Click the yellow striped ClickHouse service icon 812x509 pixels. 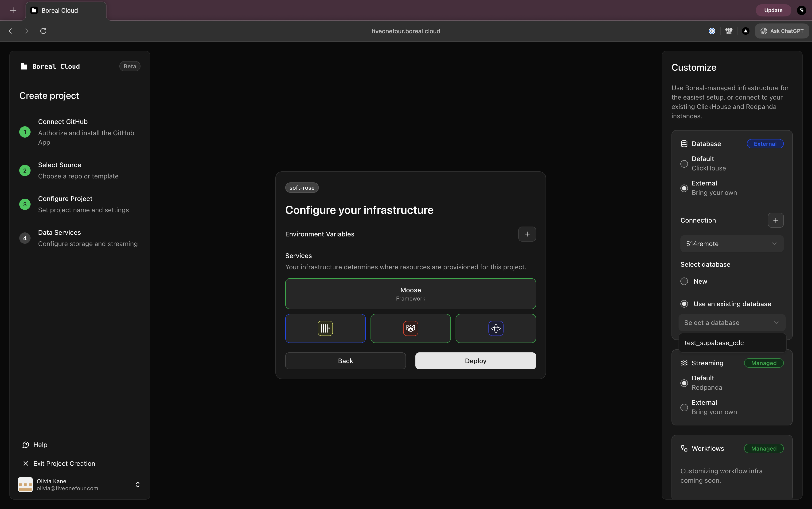[325, 328]
